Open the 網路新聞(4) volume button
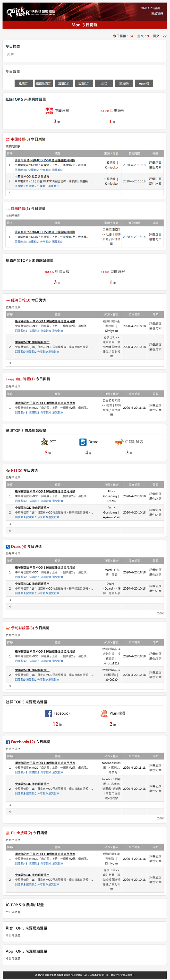The width and height of the screenshot is (170, 980). pos(44,83)
